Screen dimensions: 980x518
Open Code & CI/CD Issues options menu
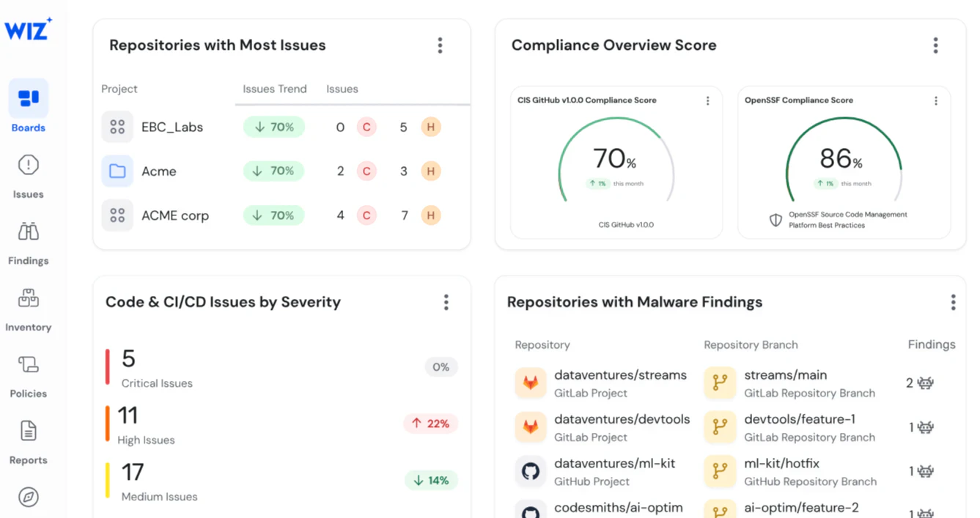446,303
